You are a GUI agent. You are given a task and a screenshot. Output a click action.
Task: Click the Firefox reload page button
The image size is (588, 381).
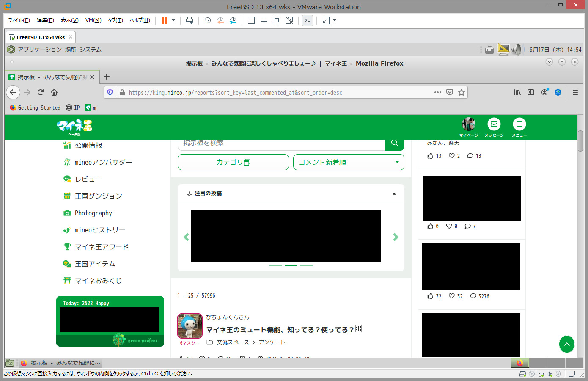(x=41, y=92)
